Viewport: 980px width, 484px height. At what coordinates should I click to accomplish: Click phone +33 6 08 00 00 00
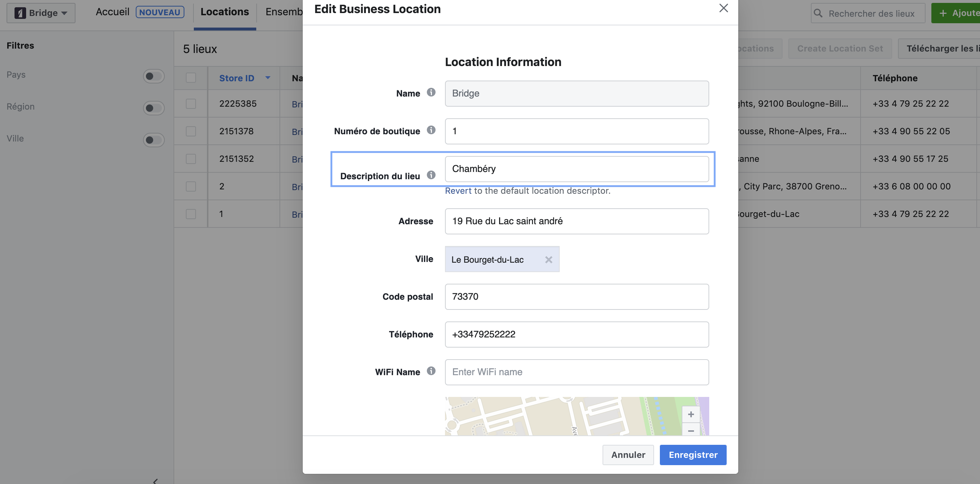[911, 186]
